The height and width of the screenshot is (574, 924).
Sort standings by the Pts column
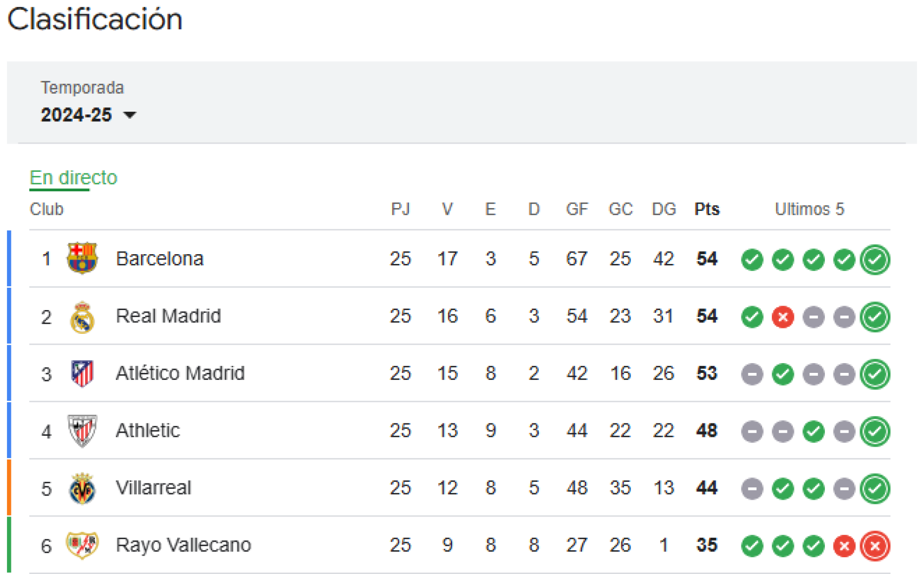point(706,209)
